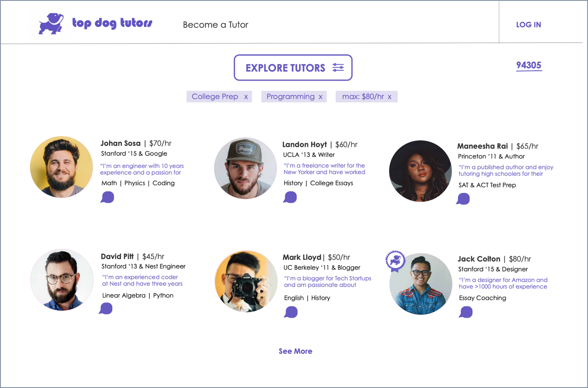
Task: Message Landon Hoyt via chat bubble
Action: point(290,197)
